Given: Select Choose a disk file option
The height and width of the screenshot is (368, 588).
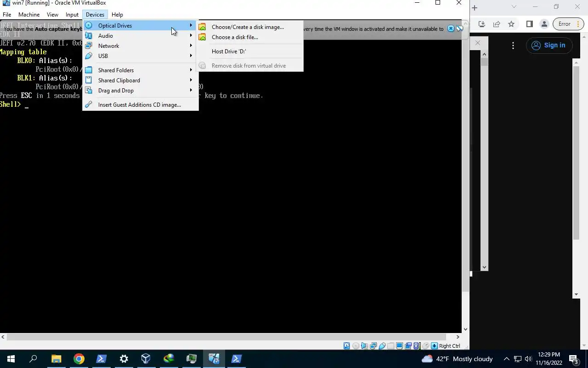Looking at the screenshot, I should (250, 37).
